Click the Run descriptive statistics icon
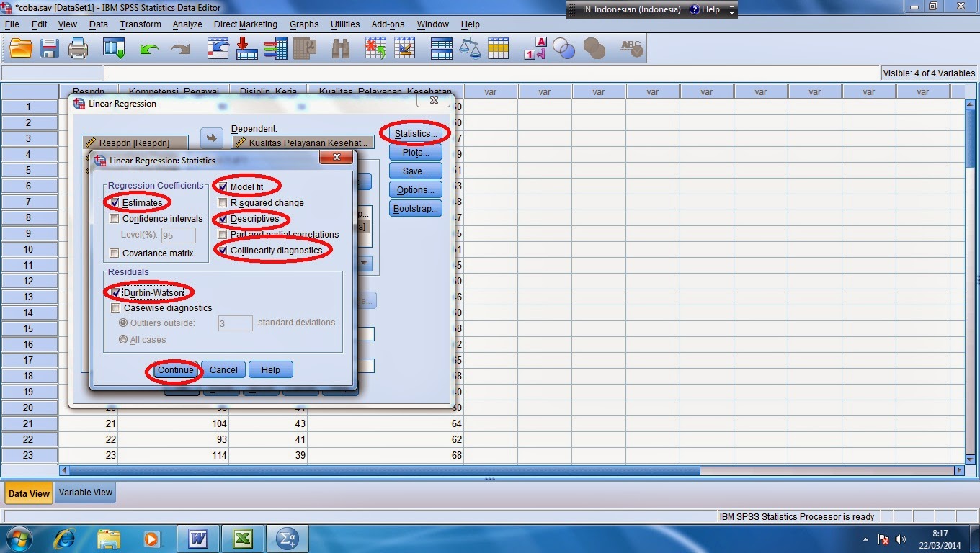The image size is (980, 553). (305, 48)
